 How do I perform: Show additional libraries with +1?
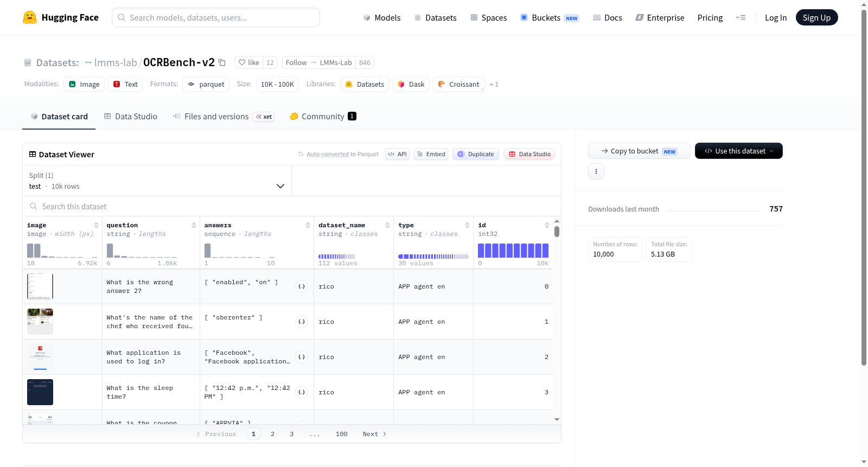494,84
